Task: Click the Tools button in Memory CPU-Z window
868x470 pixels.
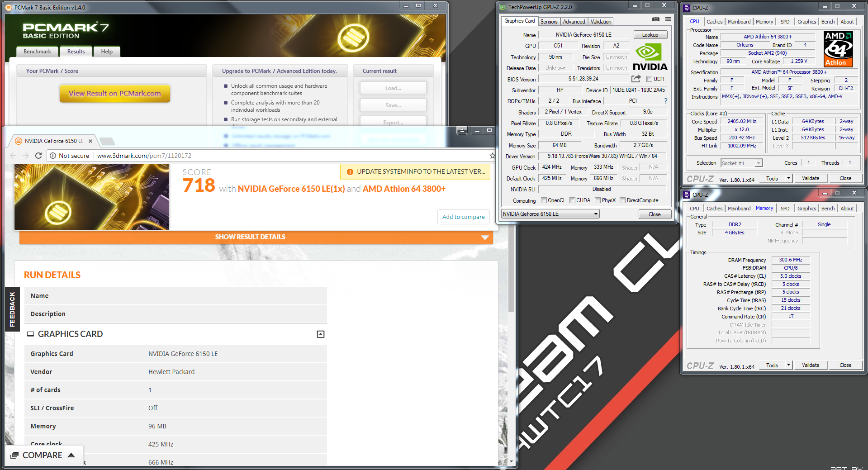Action: (x=772, y=365)
